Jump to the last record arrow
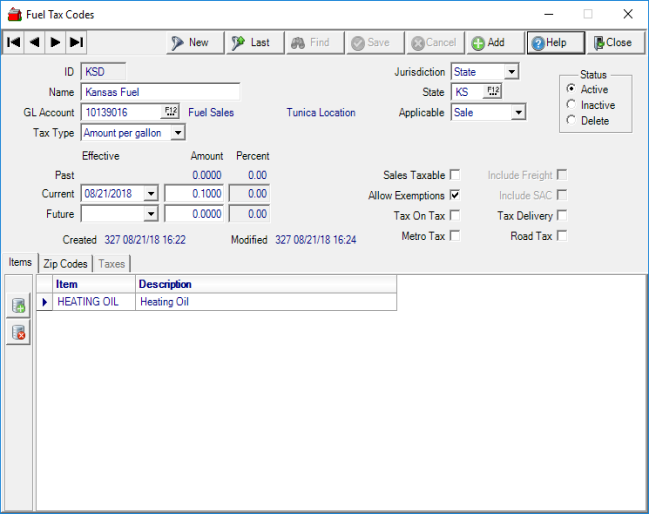The height and width of the screenshot is (514, 649). [76, 42]
